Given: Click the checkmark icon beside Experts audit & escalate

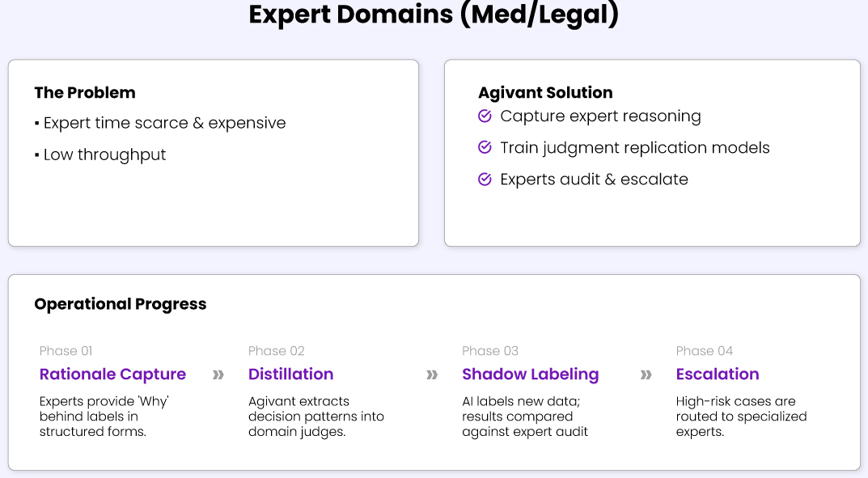Looking at the screenshot, I should tap(485, 180).
